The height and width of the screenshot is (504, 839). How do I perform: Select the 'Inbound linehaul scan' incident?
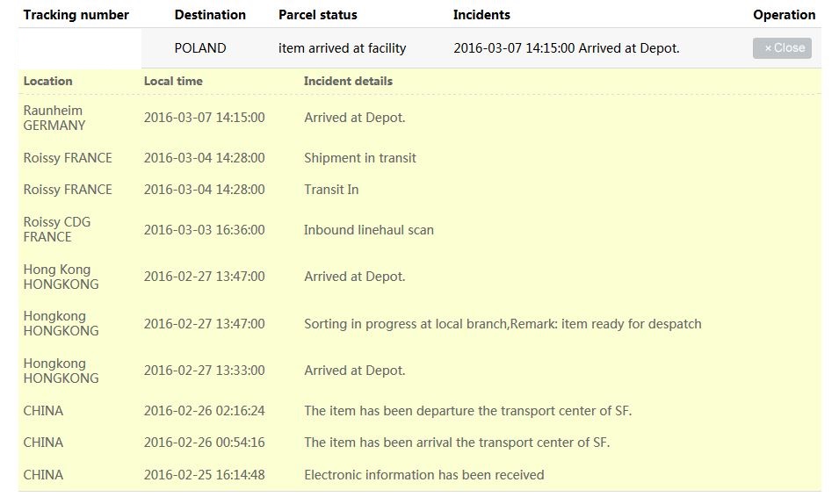point(369,230)
